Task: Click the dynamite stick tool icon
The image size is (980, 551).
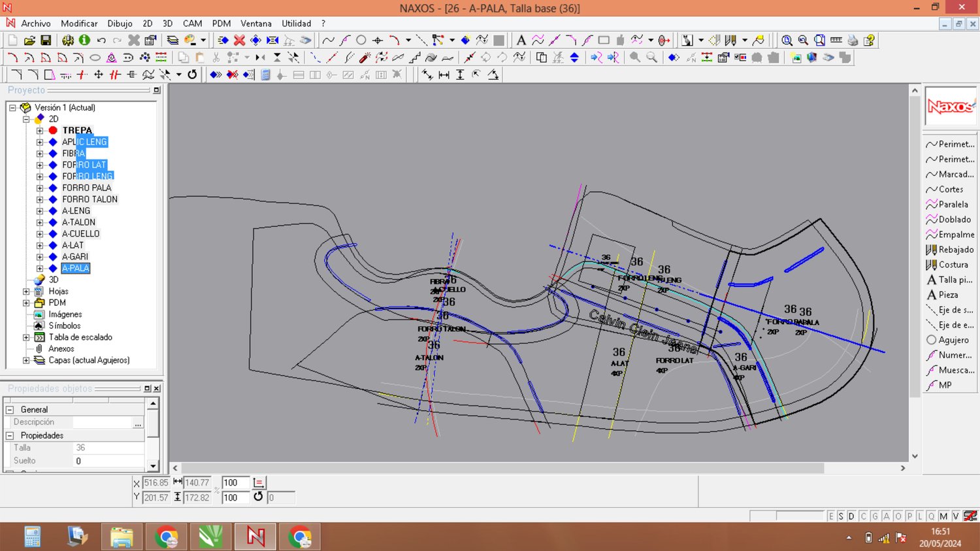Action: 365,58
